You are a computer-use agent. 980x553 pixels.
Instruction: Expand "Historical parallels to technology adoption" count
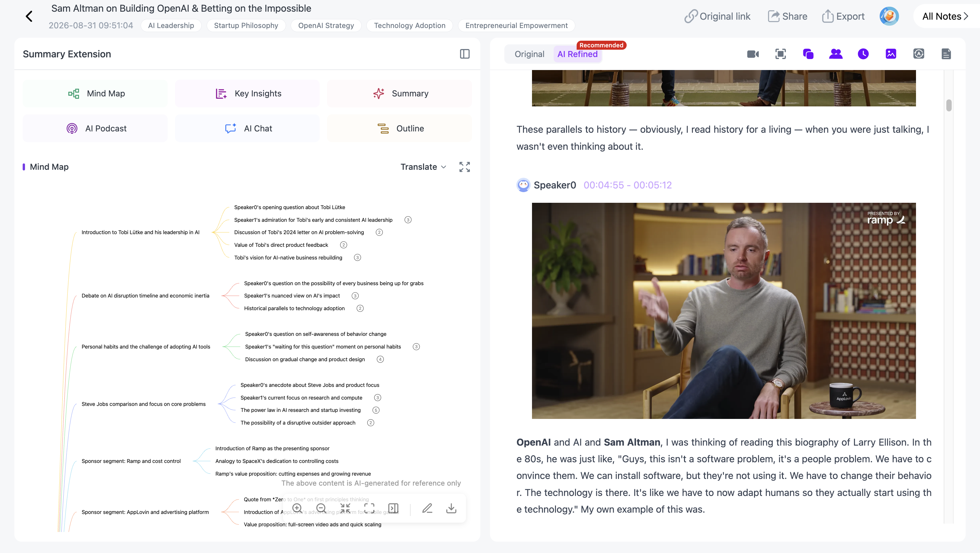(x=360, y=308)
